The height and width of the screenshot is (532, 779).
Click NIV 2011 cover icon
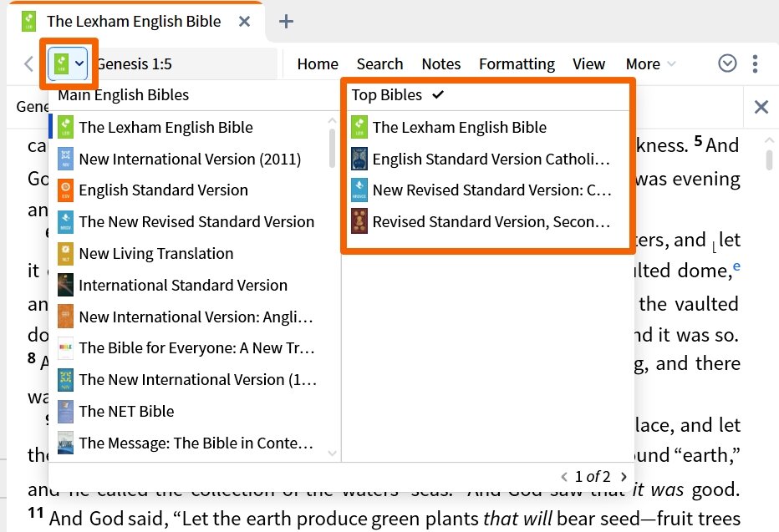tap(65, 159)
